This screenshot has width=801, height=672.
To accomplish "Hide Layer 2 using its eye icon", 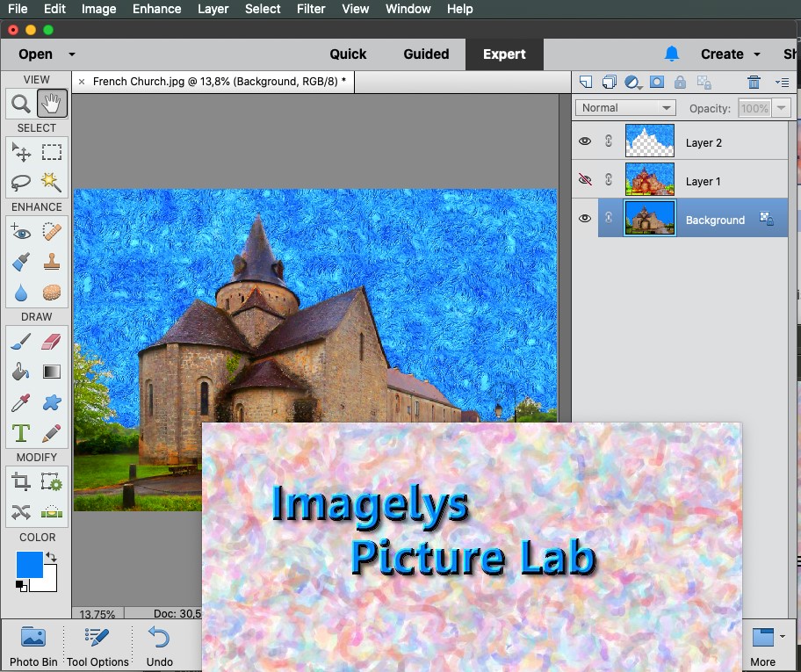I will point(585,141).
